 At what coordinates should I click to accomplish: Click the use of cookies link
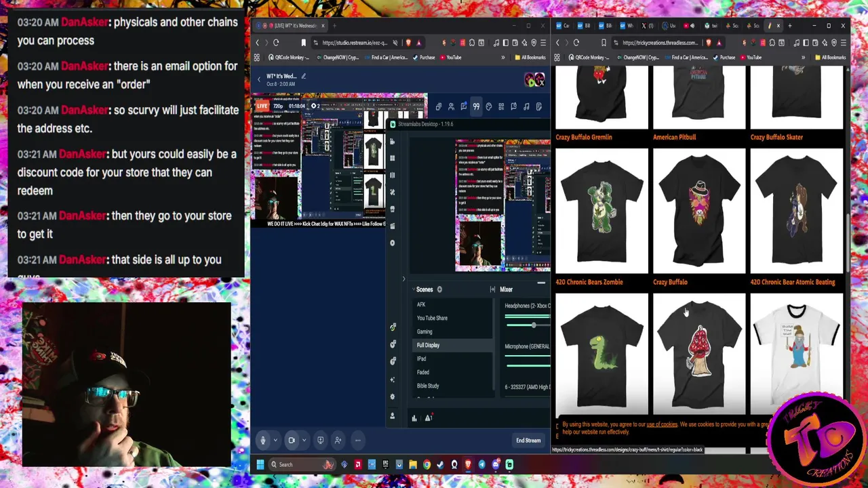[x=662, y=424]
